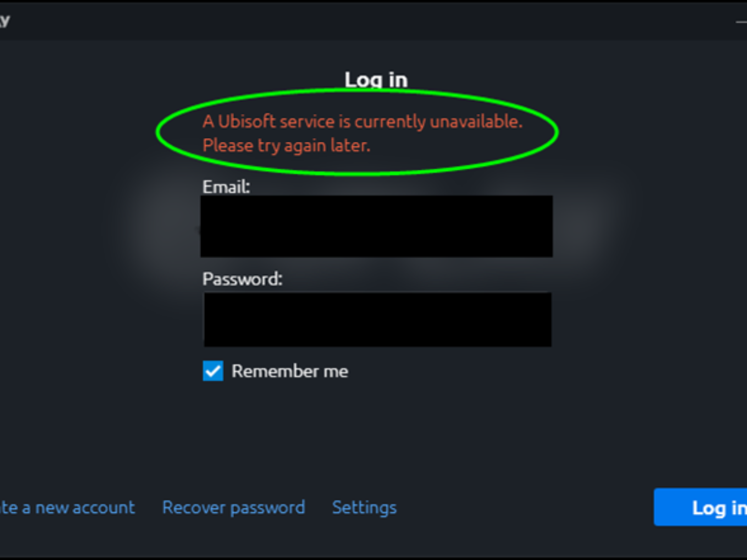This screenshot has width=747, height=560.
Task: Click the "Password:" field label
Action: pyautogui.click(x=242, y=279)
